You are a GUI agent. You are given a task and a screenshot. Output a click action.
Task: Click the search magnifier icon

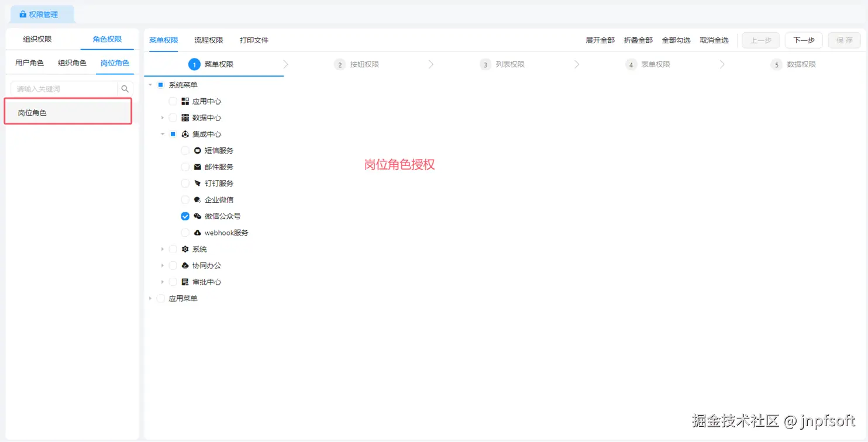(x=125, y=89)
